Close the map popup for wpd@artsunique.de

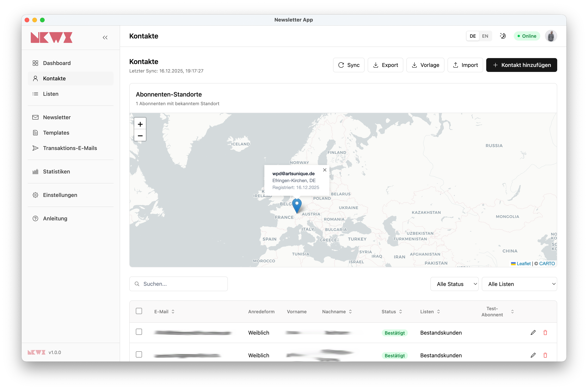pos(324,170)
